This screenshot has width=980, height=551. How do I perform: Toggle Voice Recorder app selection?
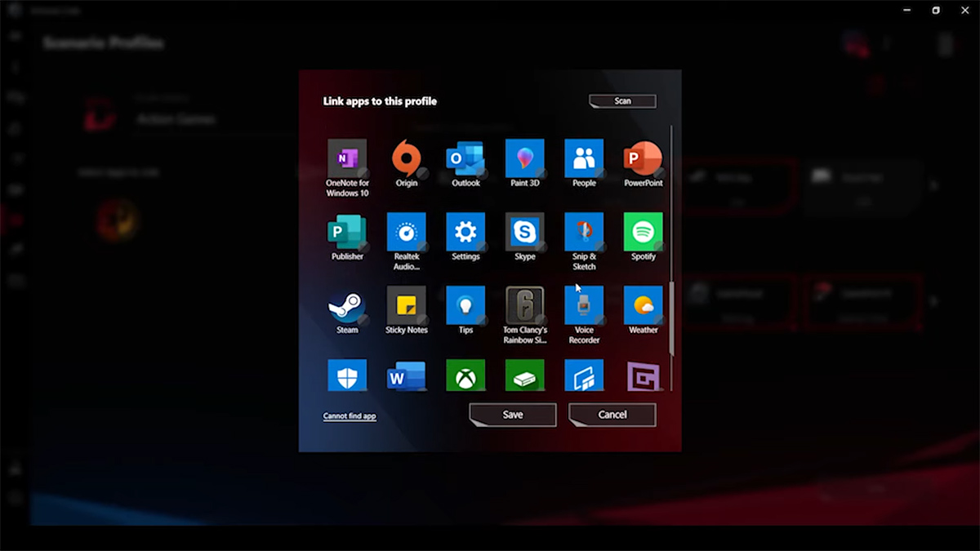(x=583, y=307)
